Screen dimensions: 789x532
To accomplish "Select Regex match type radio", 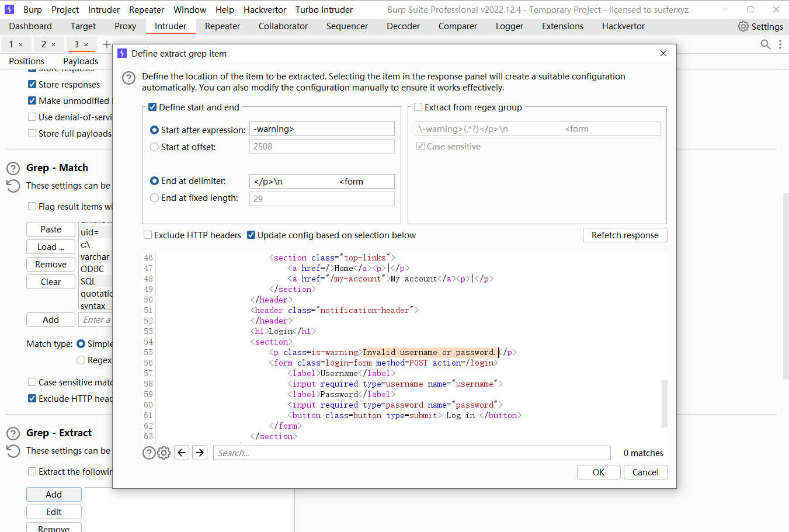I will (x=81, y=360).
